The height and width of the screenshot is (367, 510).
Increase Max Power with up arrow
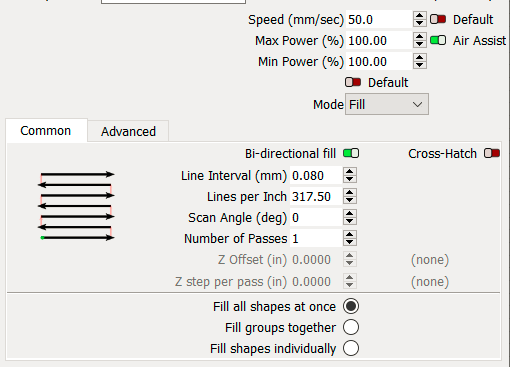(420, 36)
